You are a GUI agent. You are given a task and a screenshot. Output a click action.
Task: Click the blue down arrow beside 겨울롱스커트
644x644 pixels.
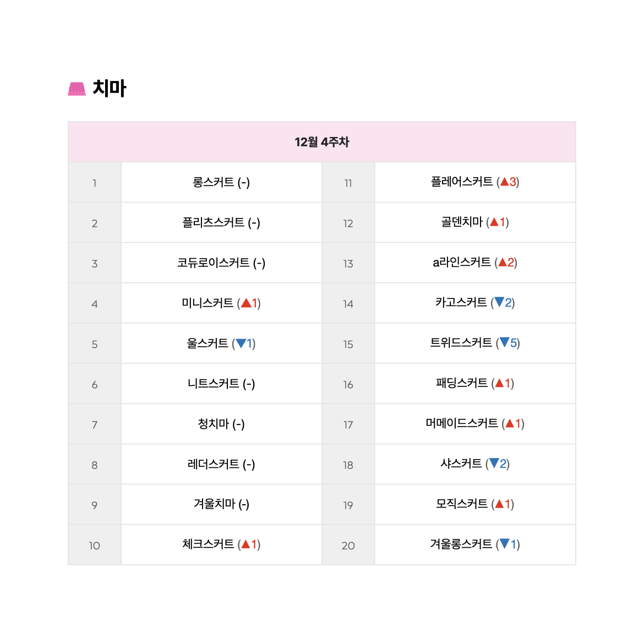pos(504,544)
